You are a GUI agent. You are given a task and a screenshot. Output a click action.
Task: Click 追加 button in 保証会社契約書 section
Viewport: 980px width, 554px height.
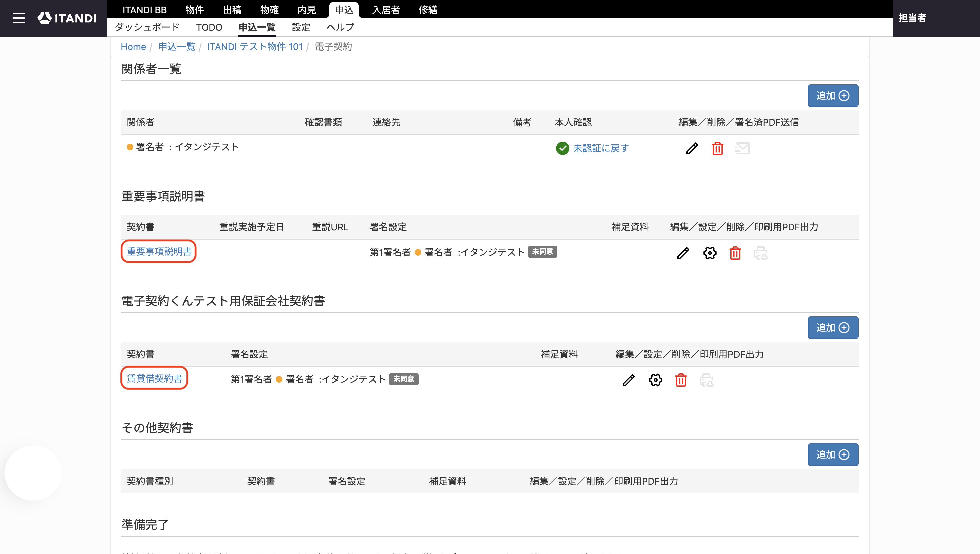(833, 328)
